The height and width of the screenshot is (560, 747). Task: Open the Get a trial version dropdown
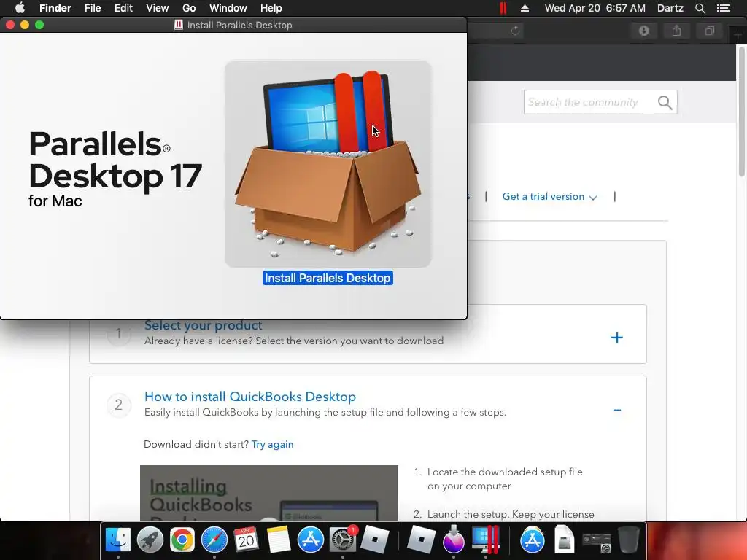(x=550, y=197)
